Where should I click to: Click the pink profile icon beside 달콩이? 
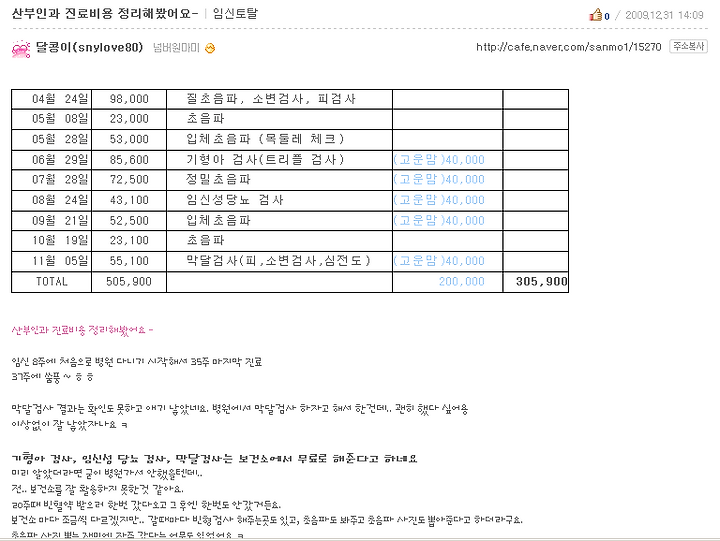pyautogui.click(x=21, y=48)
